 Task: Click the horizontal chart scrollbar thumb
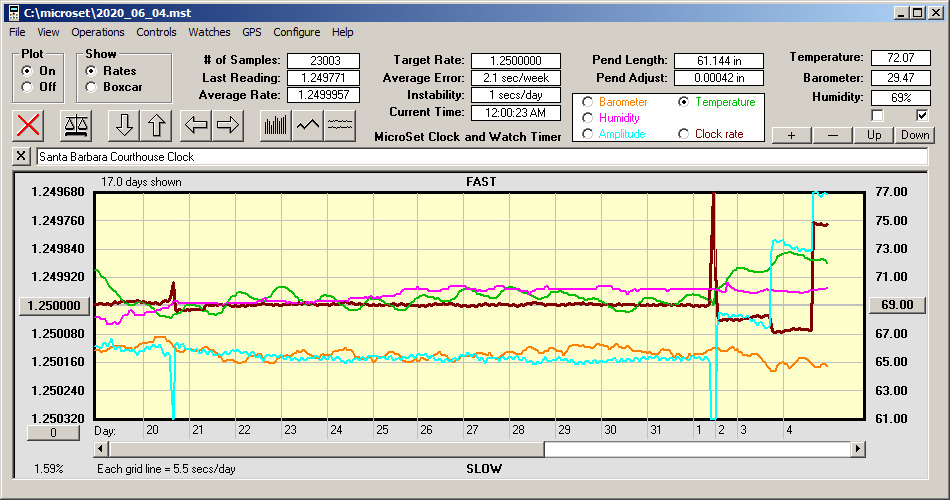tap(326, 449)
